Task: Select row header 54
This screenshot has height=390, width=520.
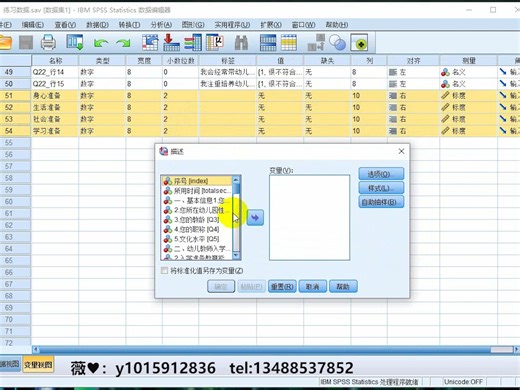Action: [15, 131]
